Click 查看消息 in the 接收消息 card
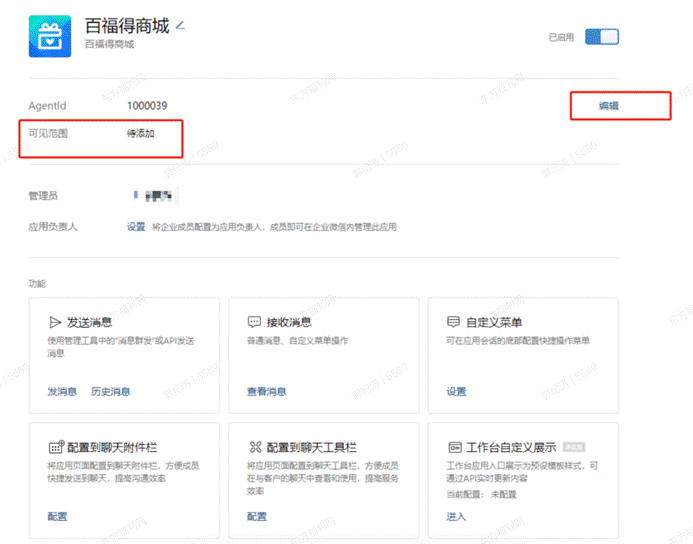 point(266,391)
